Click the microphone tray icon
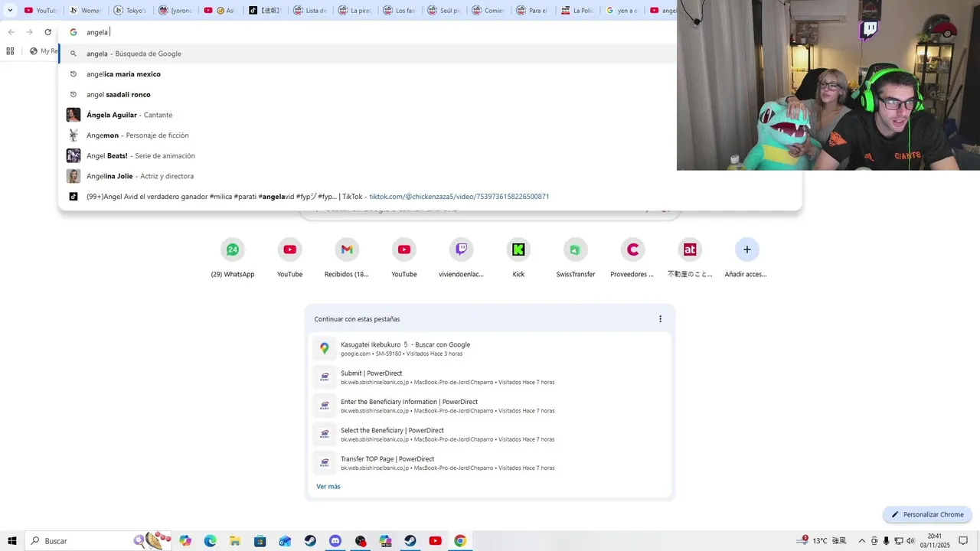 tap(886, 541)
